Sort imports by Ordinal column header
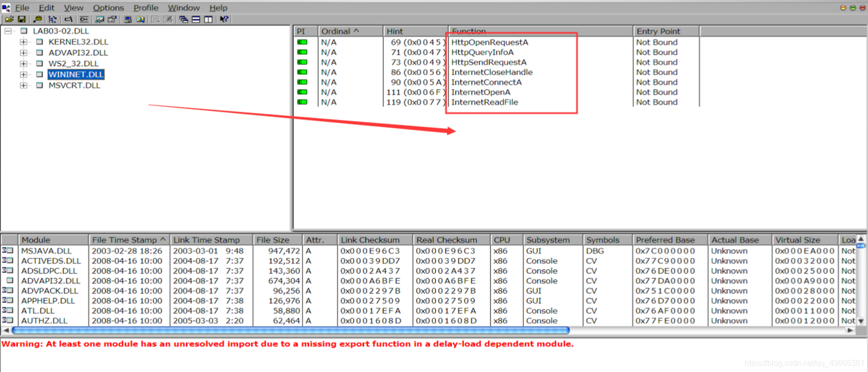The height and width of the screenshot is (372, 868). pyautogui.click(x=350, y=31)
